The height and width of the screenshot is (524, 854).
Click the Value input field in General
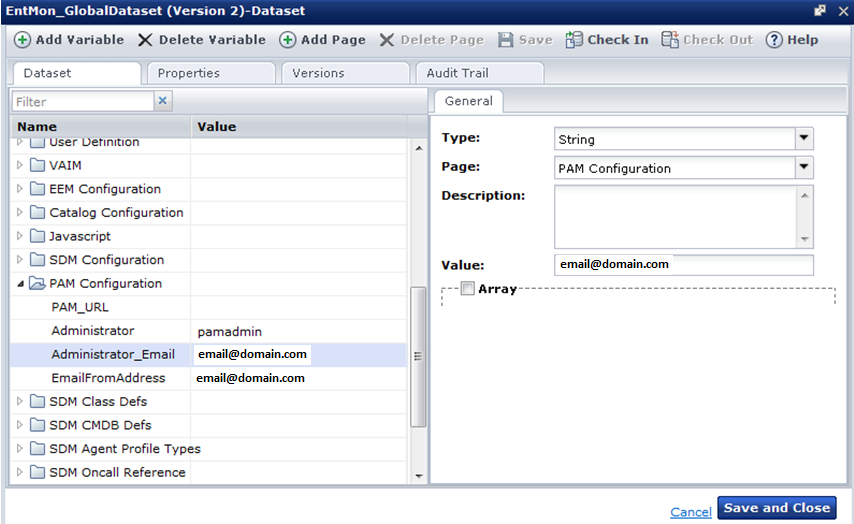coord(684,265)
